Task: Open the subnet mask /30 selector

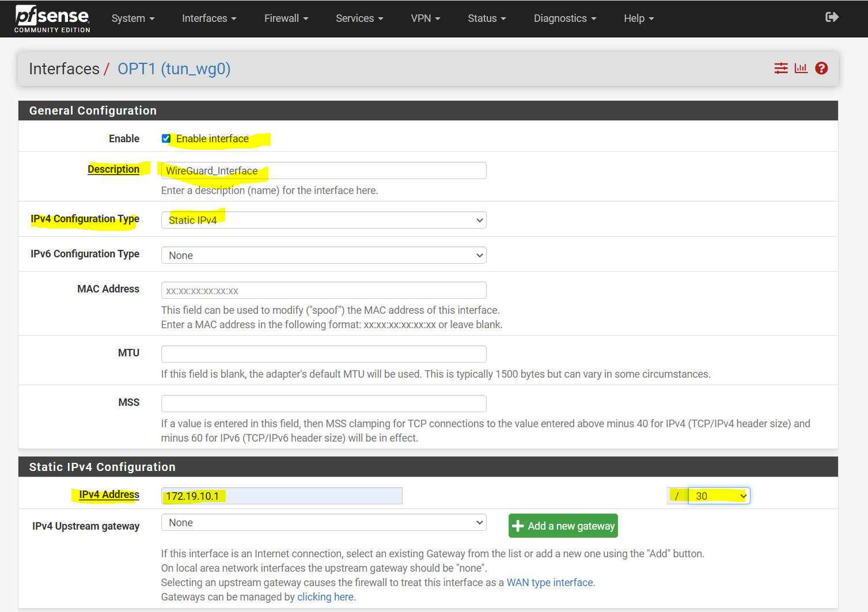Action: [x=718, y=495]
